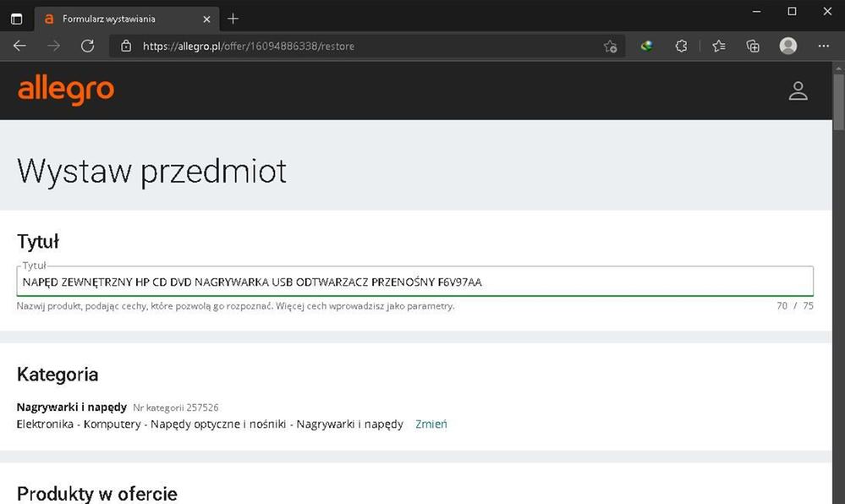Open the Favorites list icon
Image resolution: width=845 pixels, height=504 pixels.
[718, 46]
